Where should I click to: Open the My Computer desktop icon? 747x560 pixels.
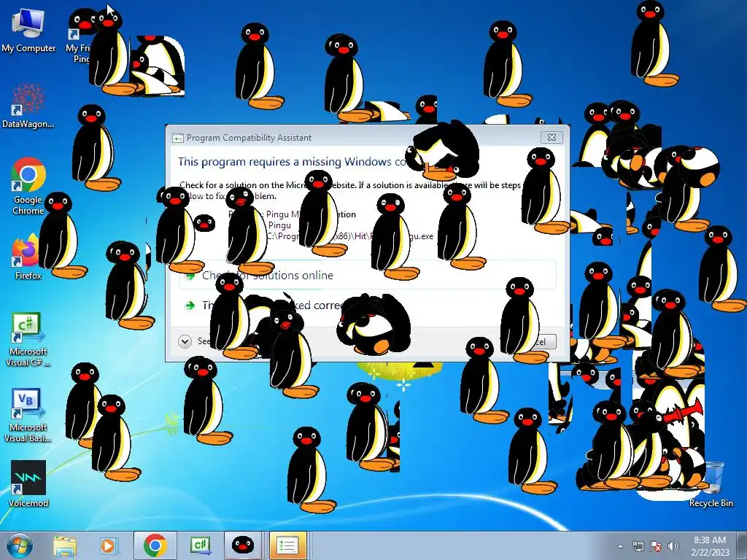pos(28,29)
